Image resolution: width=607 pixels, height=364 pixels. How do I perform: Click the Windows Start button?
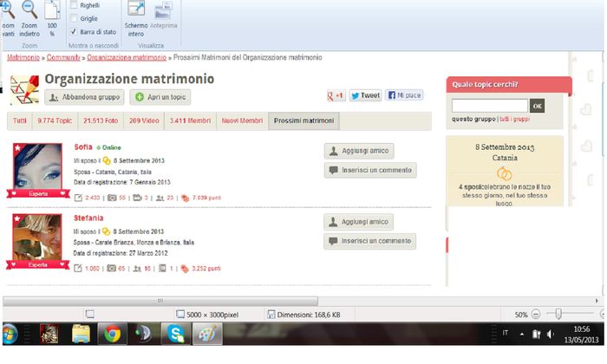click(x=12, y=333)
